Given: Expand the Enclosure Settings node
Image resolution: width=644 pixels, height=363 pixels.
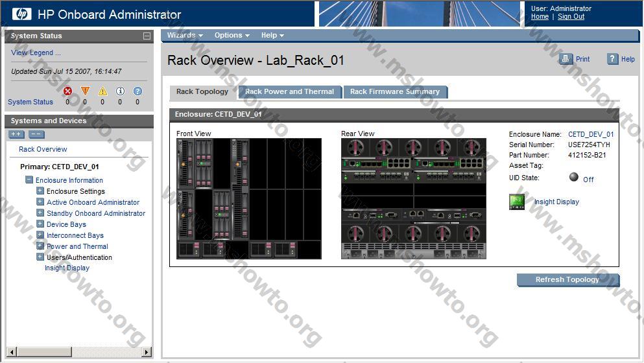Looking at the screenshot, I should pos(40,191).
